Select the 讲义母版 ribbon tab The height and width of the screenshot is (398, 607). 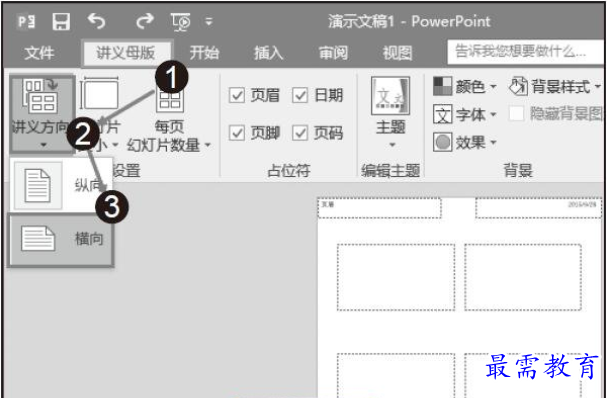[x=126, y=52]
